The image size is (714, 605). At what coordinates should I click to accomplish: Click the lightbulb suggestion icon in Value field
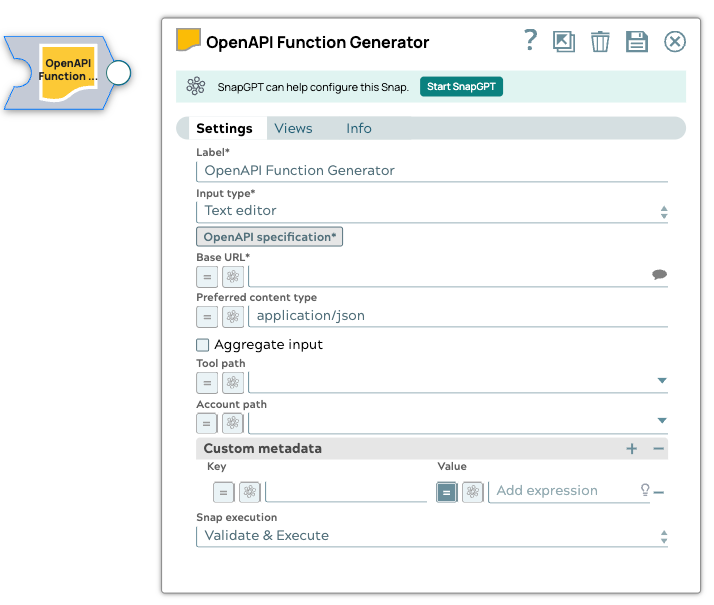[x=645, y=490]
